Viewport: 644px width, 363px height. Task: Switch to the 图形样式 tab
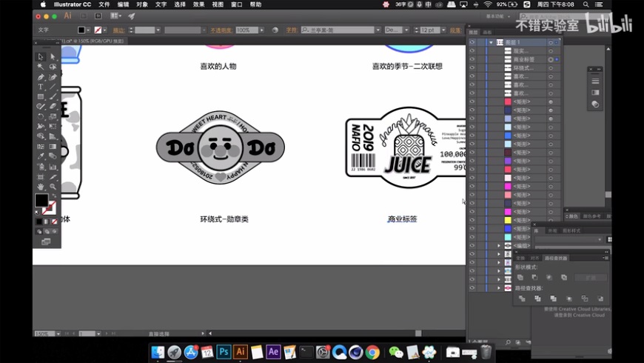click(x=571, y=230)
